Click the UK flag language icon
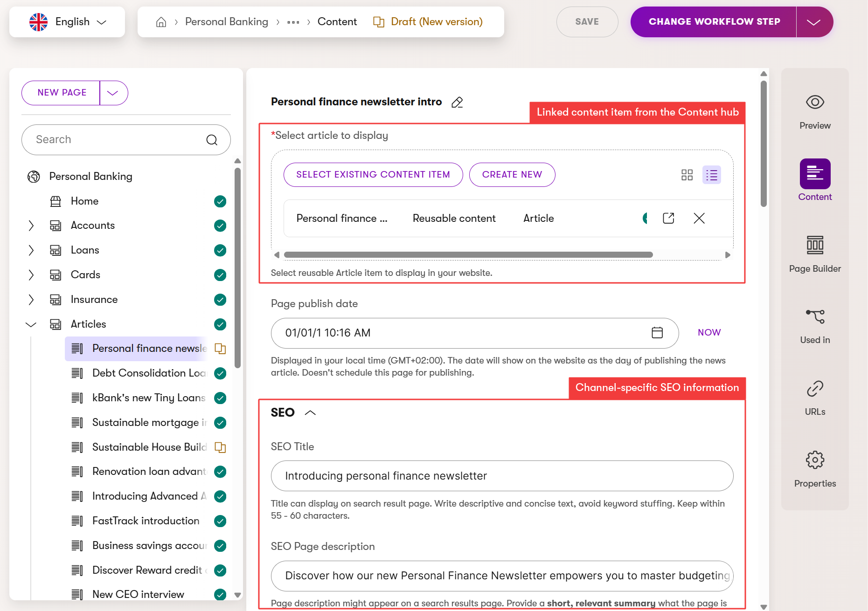This screenshot has width=868, height=611. (x=38, y=22)
